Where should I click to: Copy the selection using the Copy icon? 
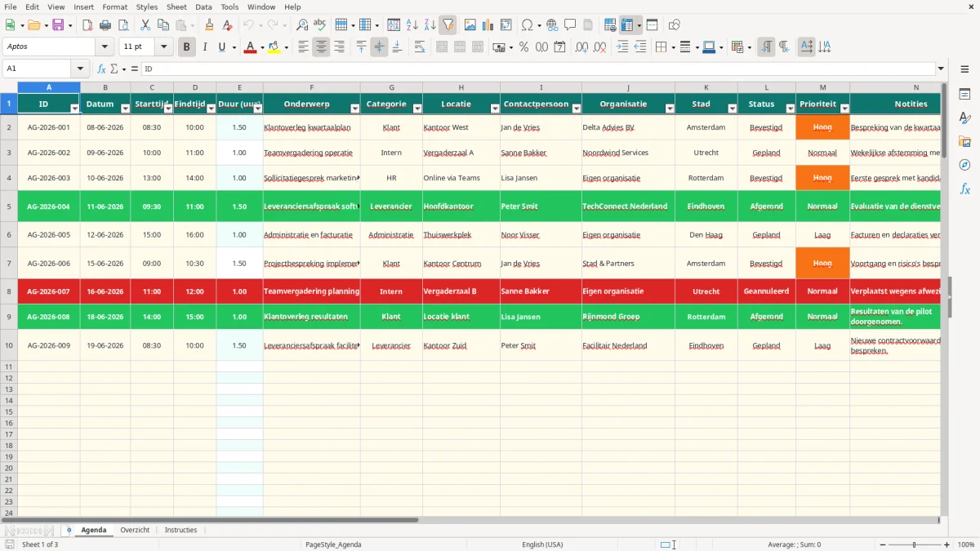point(163,25)
